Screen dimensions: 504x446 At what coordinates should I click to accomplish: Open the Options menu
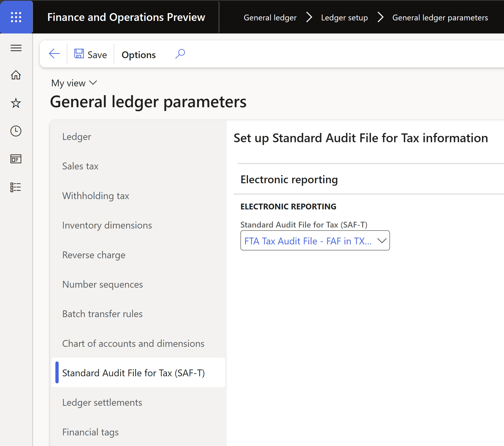click(138, 55)
